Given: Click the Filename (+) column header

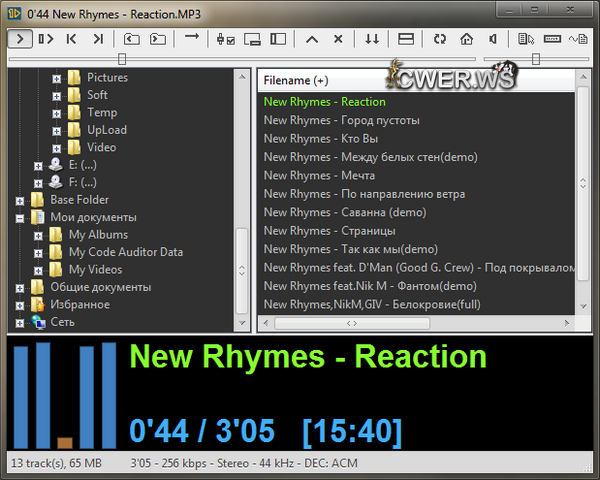Looking at the screenshot, I should click(296, 80).
